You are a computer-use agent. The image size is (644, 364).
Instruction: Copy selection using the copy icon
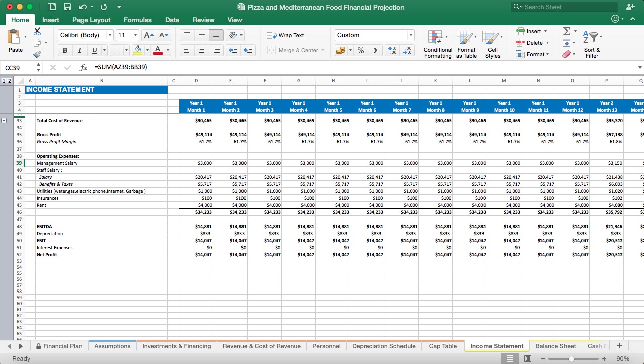click(37, 43)
